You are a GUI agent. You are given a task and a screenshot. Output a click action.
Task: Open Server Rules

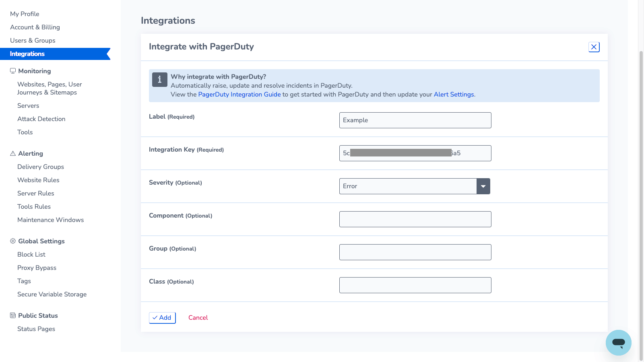(x=36, y=193)
